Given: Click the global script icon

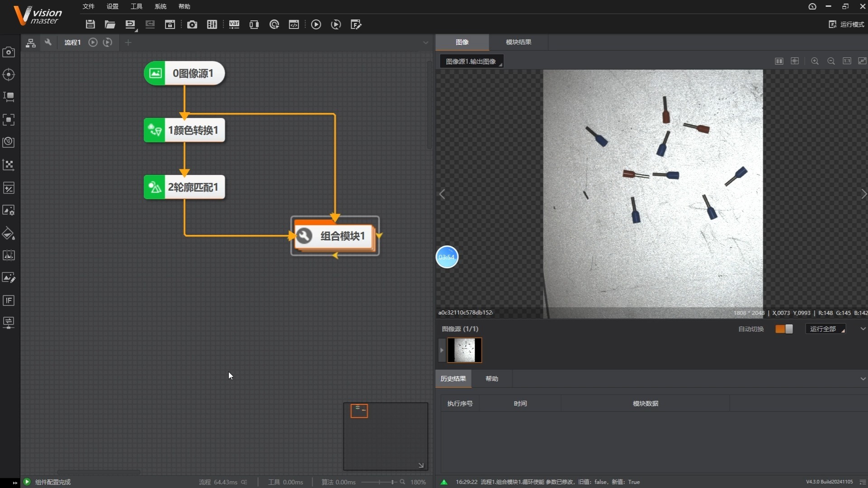Looking at the screenshot, I should [294, 24].
